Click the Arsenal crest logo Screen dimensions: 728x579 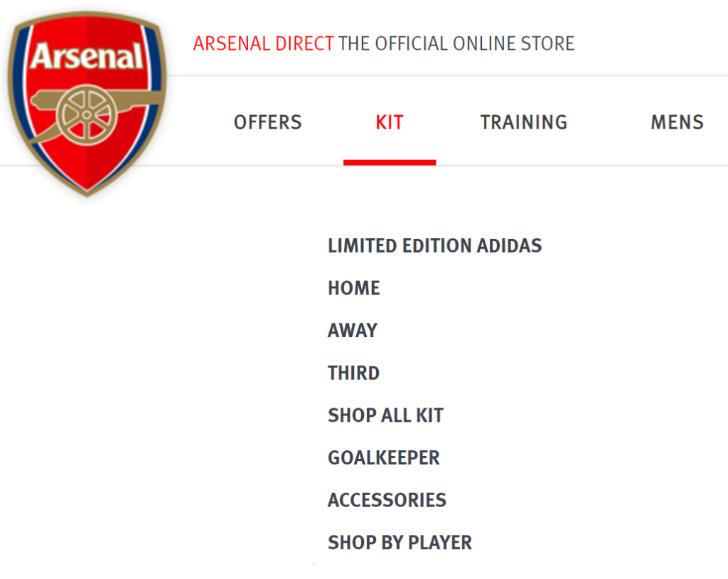click(x=87, y=103)
